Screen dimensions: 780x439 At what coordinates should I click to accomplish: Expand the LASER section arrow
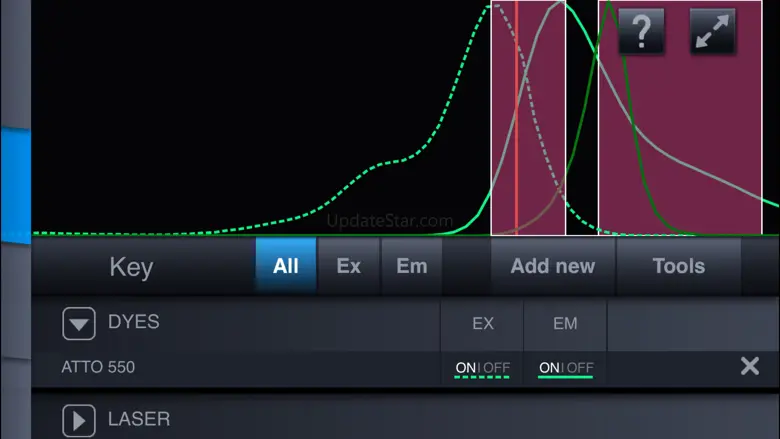(x=79, y=421)
